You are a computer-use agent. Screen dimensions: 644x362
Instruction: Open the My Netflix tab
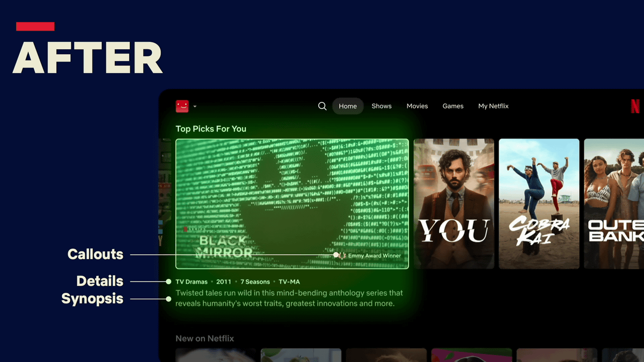[493, 106]
